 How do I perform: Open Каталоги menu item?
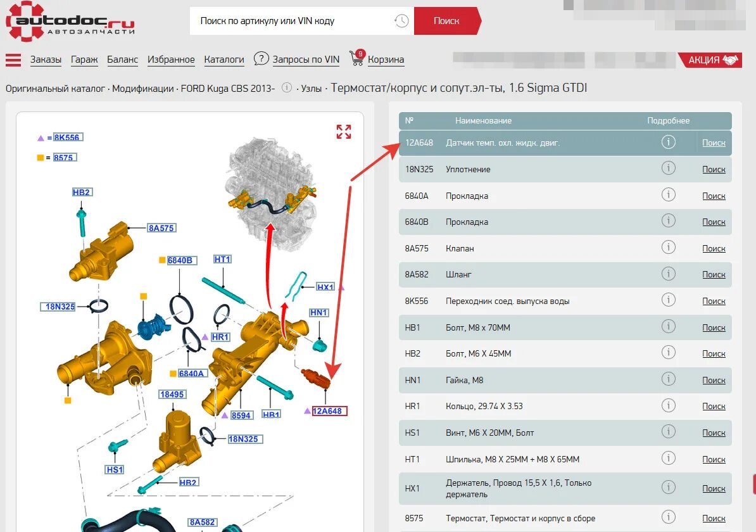click(x=224, y=60)
